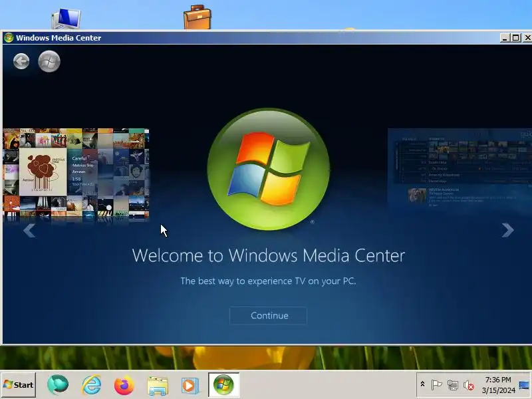Launch Firefox from the taskbar

point(124,385)
